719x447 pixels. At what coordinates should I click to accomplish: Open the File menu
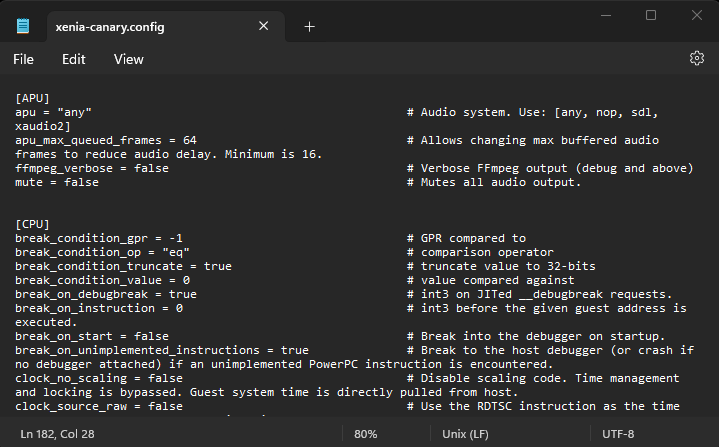[x=23, y=59]
